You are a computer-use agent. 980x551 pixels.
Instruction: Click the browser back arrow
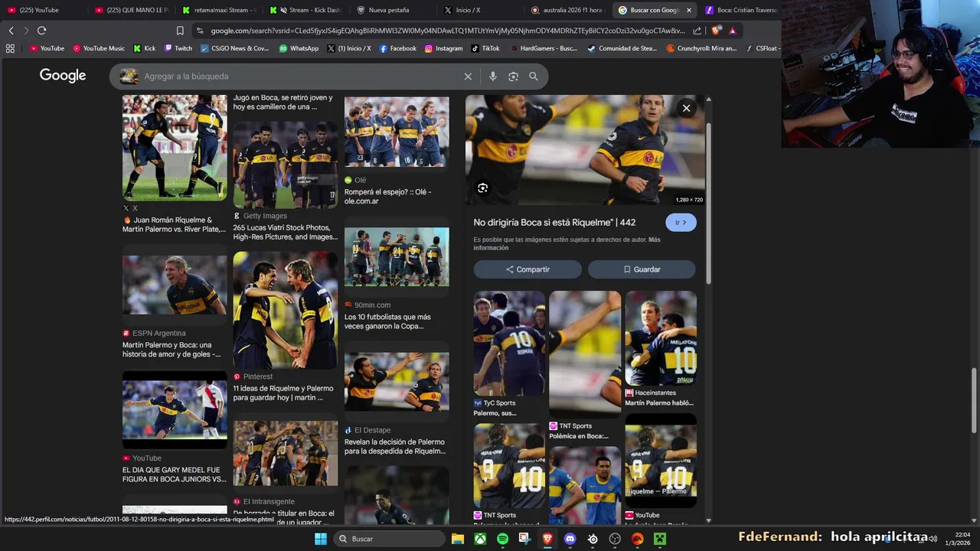click(x=11, y=31)
